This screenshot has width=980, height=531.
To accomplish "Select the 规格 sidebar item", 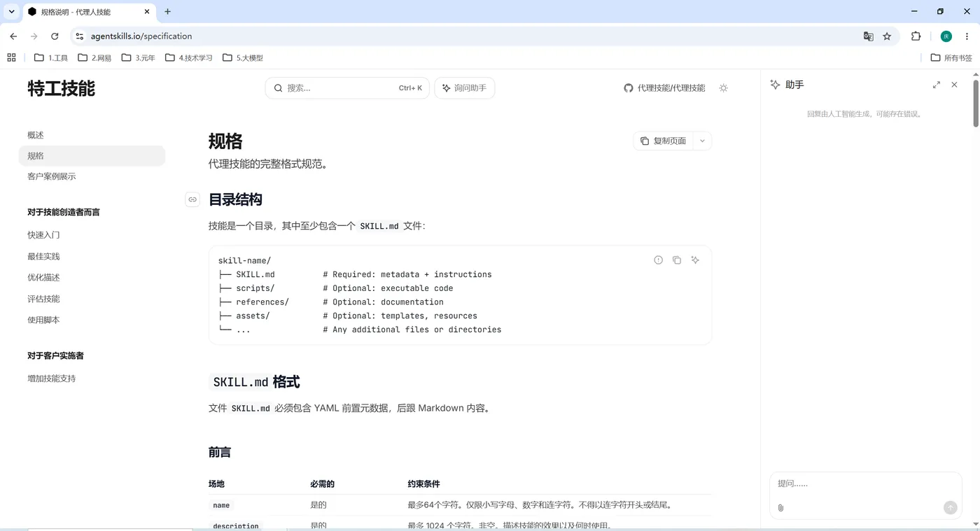I will 92,156.
